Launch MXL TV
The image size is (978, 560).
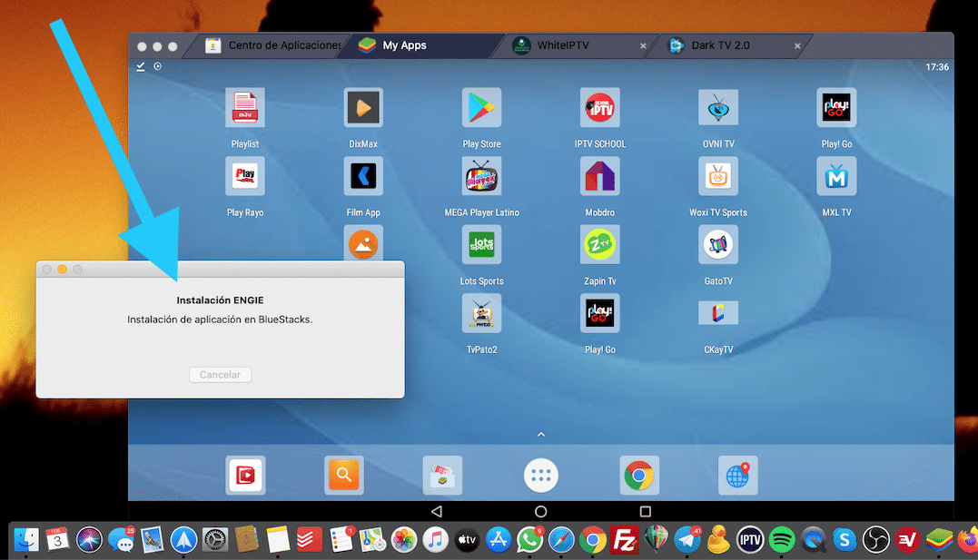pos(835,175)
